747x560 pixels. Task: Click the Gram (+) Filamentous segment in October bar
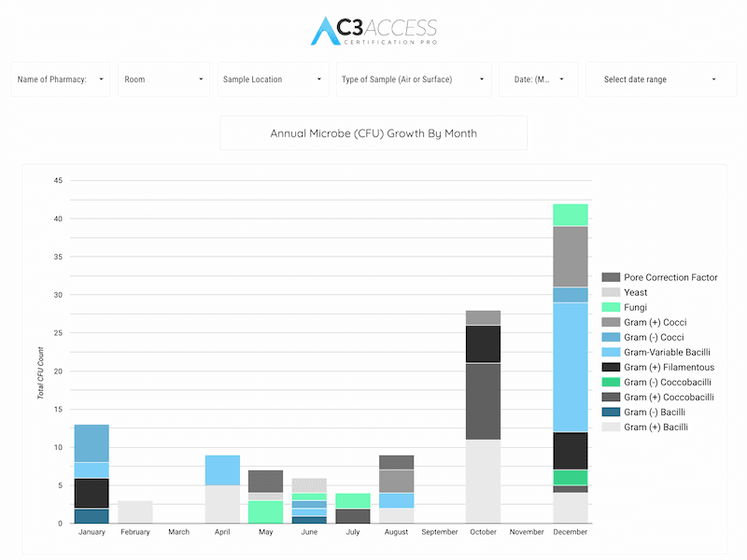[x=483, y=344]
